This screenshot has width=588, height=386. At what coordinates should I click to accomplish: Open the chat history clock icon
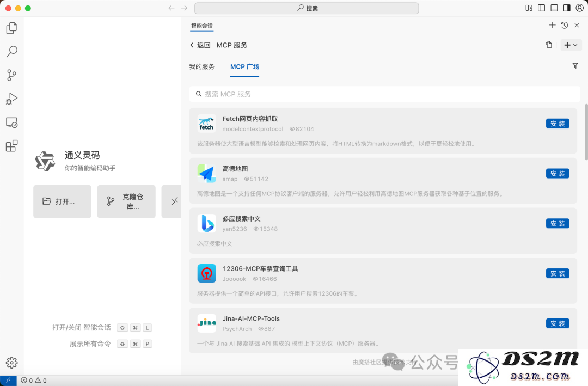click(565, 25)
